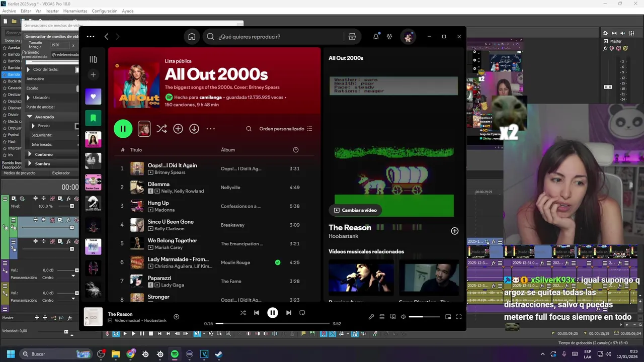644x362 pixels.
Task: Adjust the Spotify volume slider
Action: (x=424, y=317)
